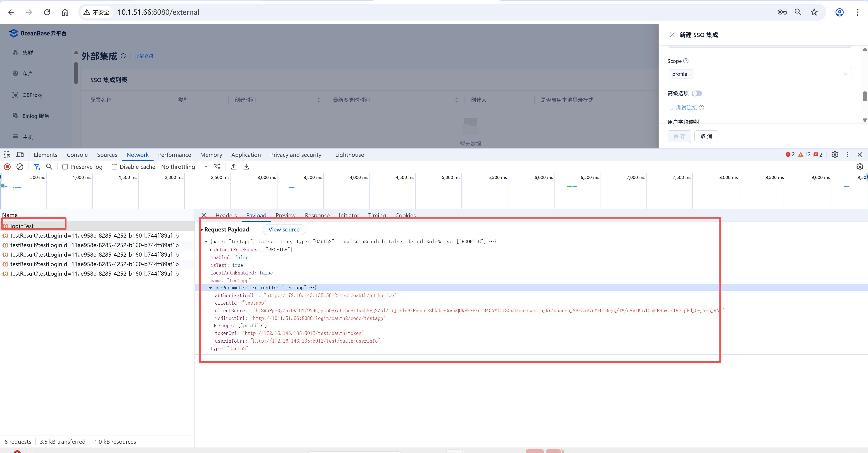
Task: Open the feature introduction link
Action: click(144, 56)
